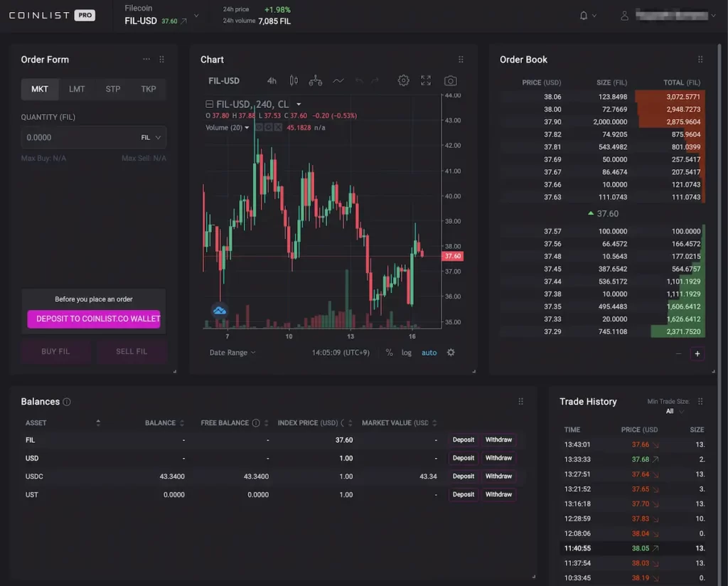Open the indicators line icon
This screenshot has height=586, width=728.
pos(338,81)
